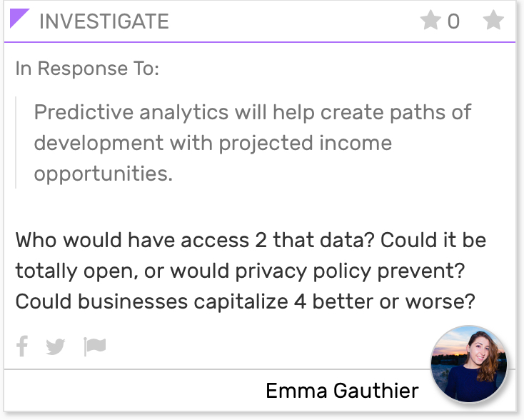This screenshot has width=524, height=420.
Task: Open the quoted "Predictive analytics will help" line
Action: pos(253,112)
